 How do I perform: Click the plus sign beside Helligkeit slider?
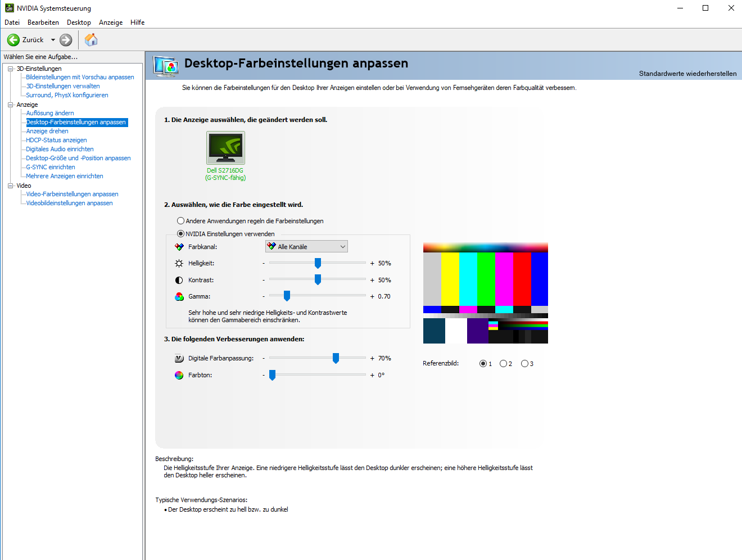372,263
